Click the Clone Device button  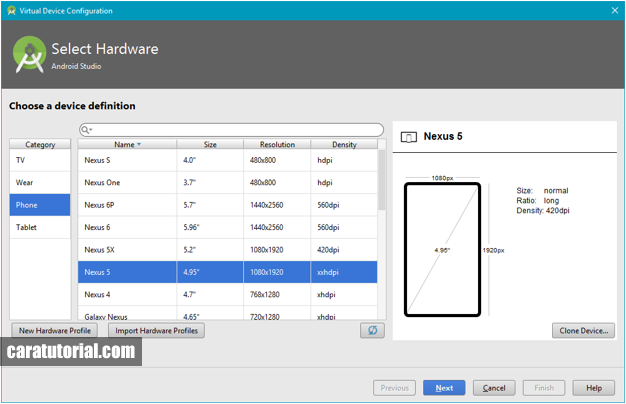pos(583,331)
